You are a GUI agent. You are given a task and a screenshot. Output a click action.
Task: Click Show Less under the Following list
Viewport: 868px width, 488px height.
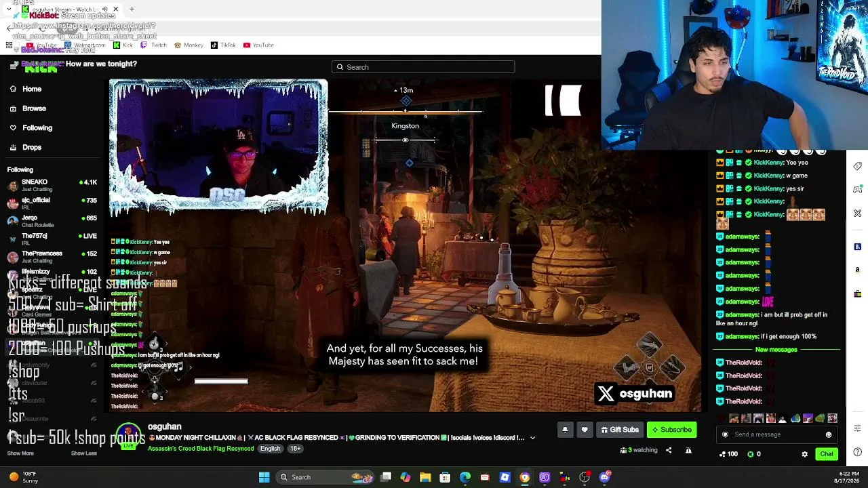point(84,453)
